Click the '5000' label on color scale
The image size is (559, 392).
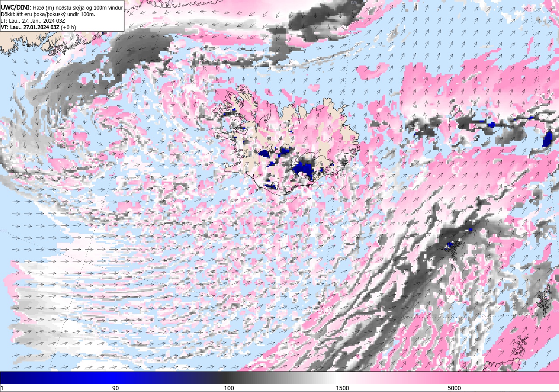[x=454, y=388]
